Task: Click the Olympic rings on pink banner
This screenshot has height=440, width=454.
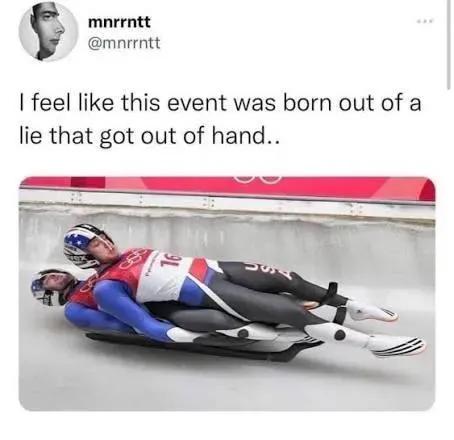Action: 257,180
